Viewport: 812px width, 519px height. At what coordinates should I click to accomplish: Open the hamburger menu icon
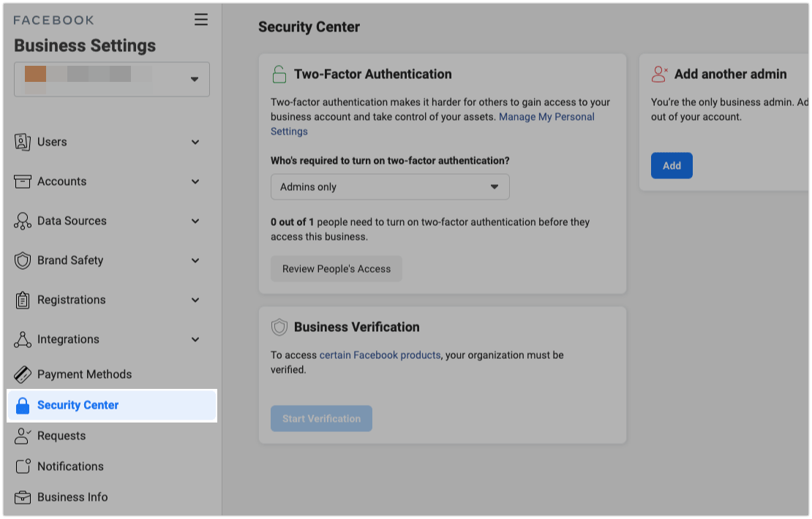(x=201, y=20)
